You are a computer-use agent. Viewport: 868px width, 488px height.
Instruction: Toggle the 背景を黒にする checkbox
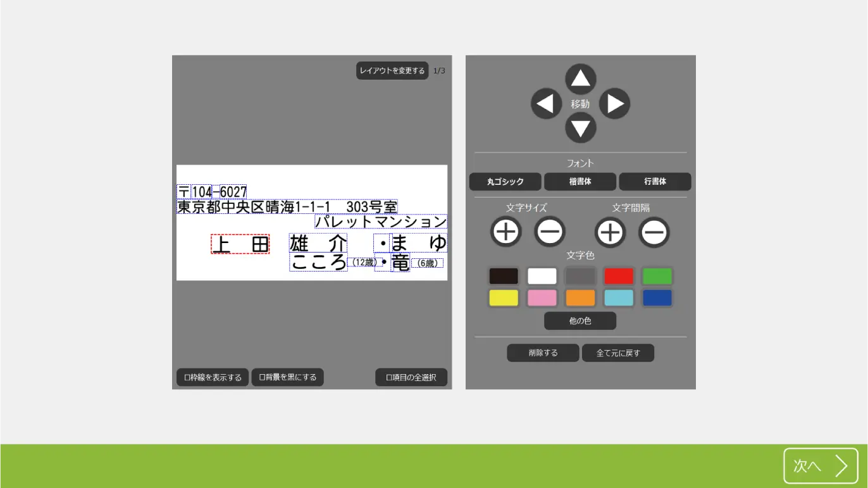click(x=288, y=377)
